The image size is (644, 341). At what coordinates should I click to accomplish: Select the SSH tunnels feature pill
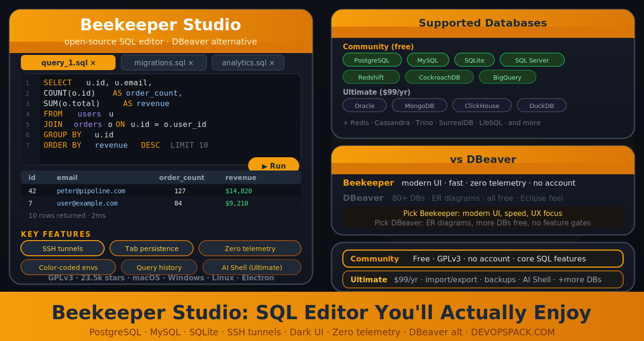point(63,248)
